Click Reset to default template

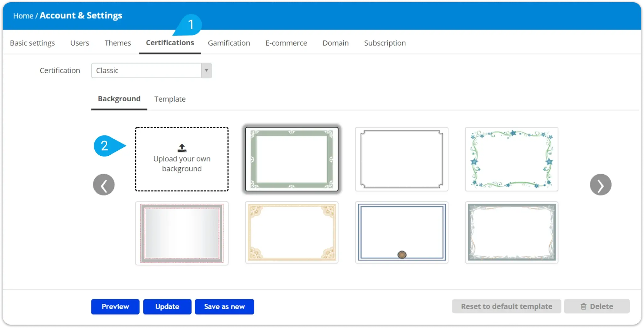coord(506,306)
